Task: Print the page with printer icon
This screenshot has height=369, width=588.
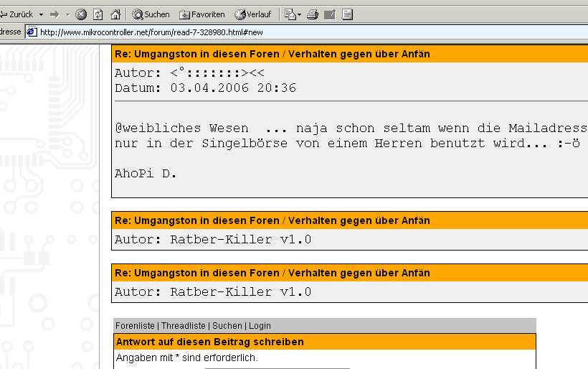Action: click(x=313, y=14)
